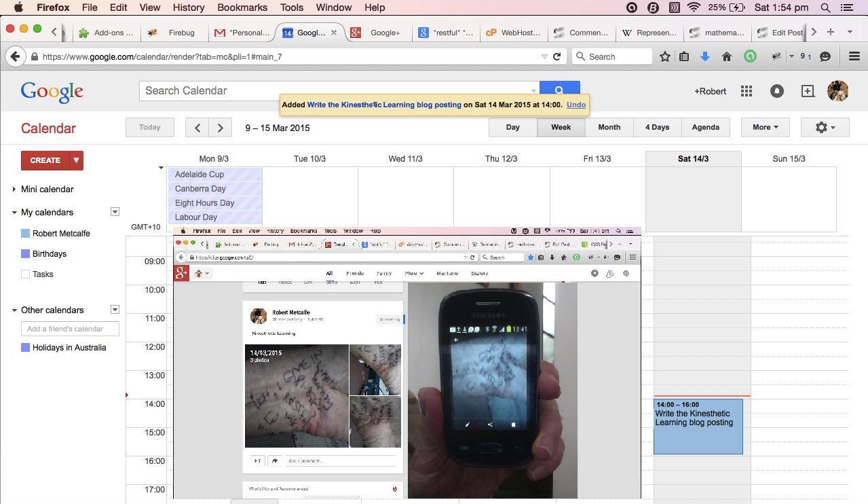Open the Bookmarks menu
Image resolution: width=868 pixels, height=504 pixels.
pyautogui.click(x=242, y=7)
